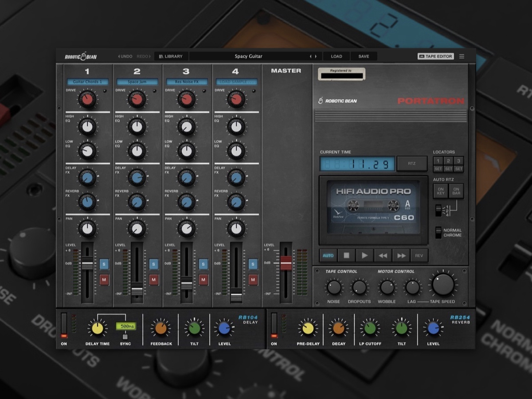Click Undo in the top bar
532x399 pixels.
tap(125, 56)
